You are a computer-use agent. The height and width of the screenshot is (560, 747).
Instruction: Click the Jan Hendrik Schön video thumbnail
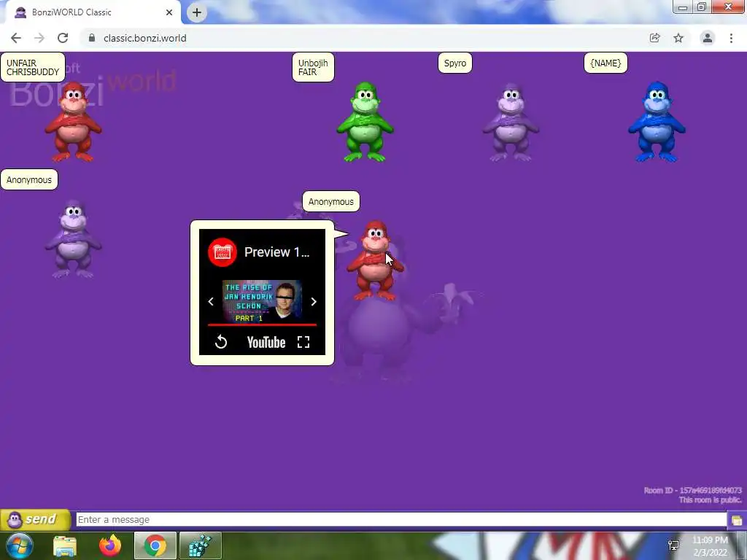tap(262, 301)
